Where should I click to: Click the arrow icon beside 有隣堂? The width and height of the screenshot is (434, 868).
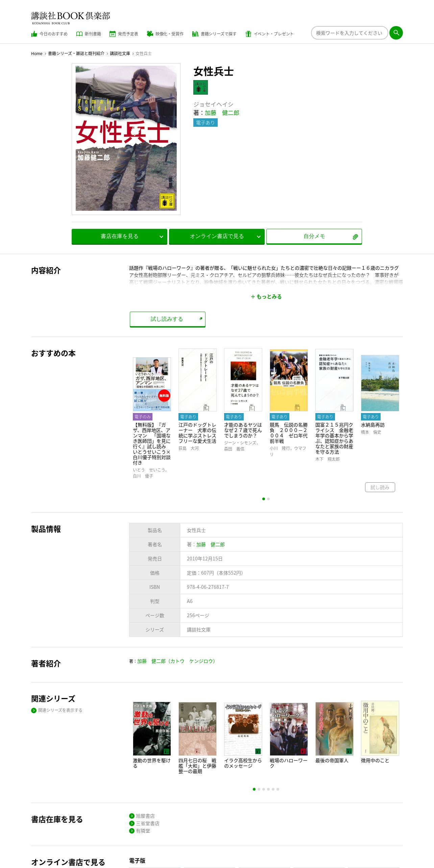pyautogui.click(x=132, y=831)
